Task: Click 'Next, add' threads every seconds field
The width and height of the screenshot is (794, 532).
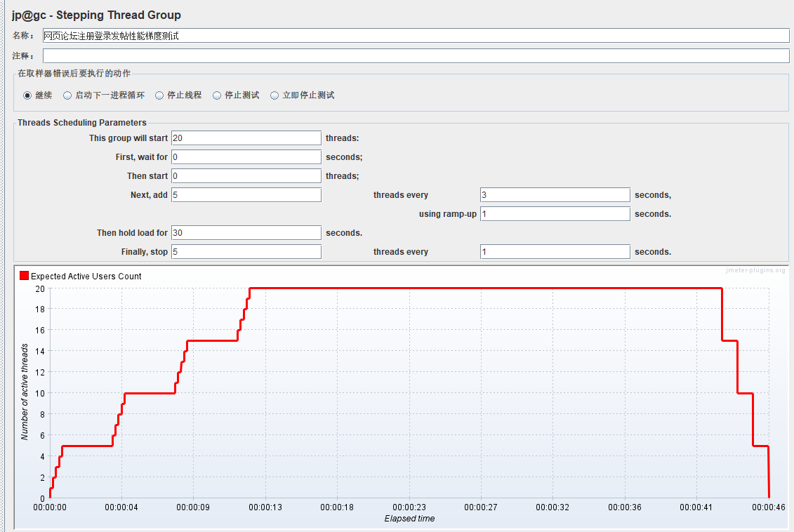Action: click(555, 195)
